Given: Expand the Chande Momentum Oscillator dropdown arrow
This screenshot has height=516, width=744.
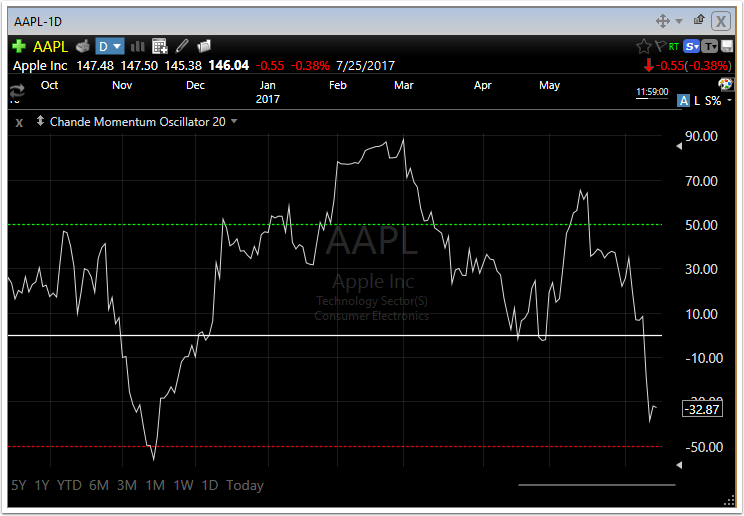Looking at the screenshot, I should click(x=234, y=122).
